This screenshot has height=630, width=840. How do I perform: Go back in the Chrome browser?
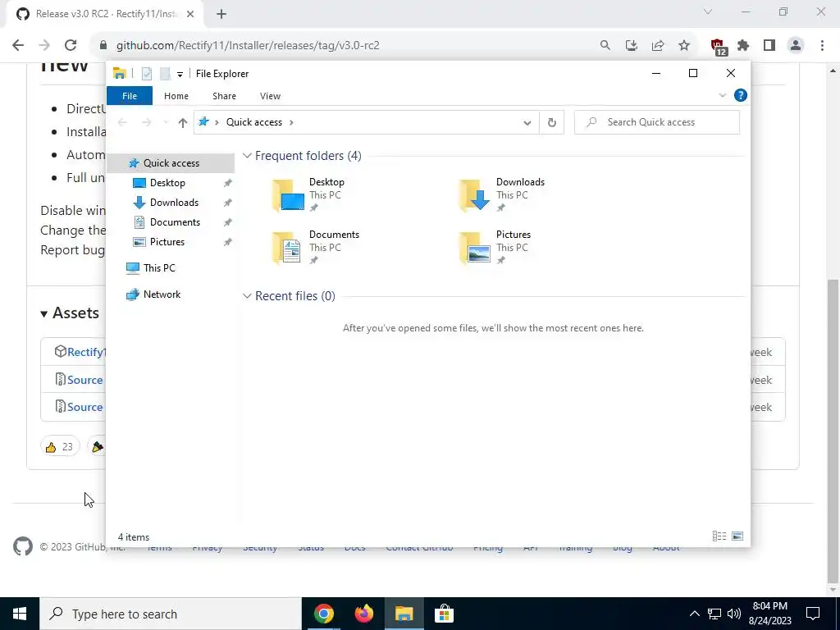(x=18, y=46)
